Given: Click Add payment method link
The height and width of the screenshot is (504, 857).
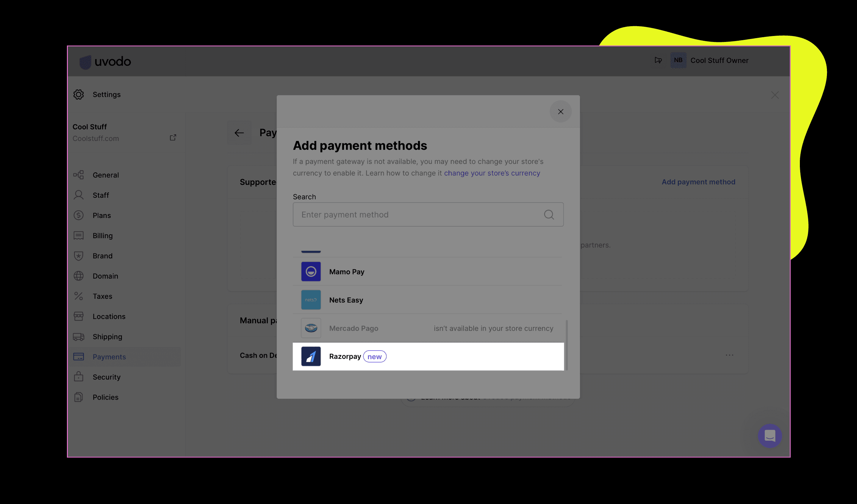Looking at the screenshot, I should point(698,182).
